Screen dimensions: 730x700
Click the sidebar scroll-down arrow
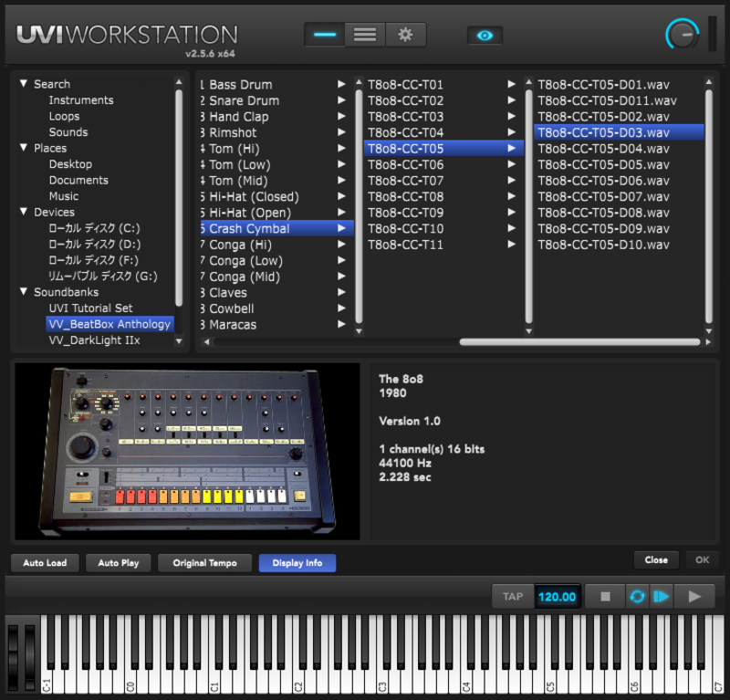pyautogui.click(x=179, y=341)
